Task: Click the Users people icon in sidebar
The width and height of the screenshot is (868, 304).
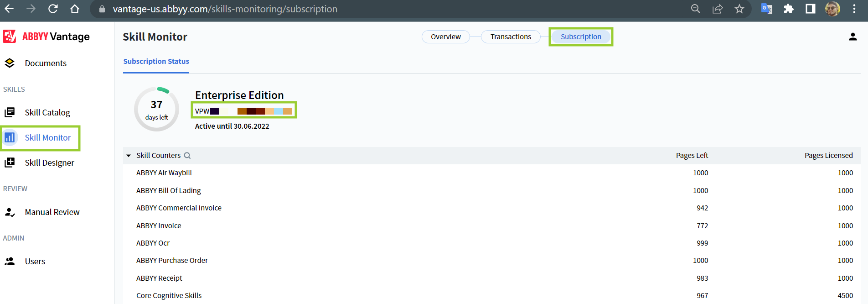Action: point(10,261)
